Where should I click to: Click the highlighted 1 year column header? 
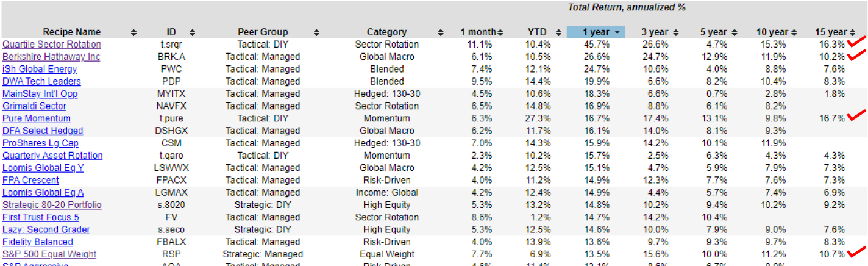pyautogui.click(x=596, y=32)
